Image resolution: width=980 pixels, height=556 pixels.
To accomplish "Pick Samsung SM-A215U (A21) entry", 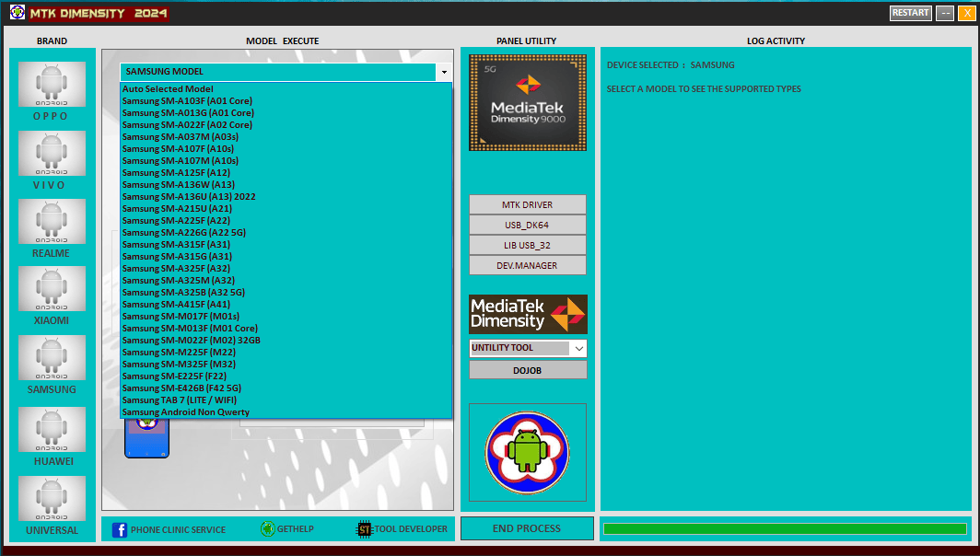I will click(286, 209).
